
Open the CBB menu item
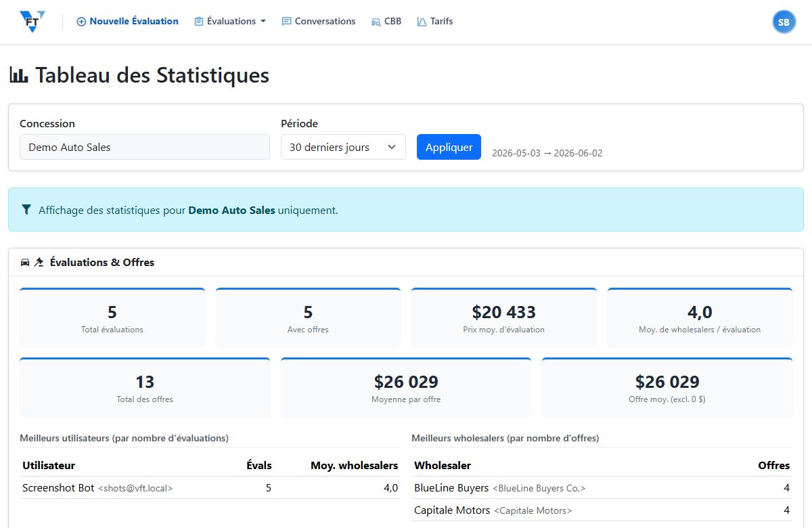(386, 22)
